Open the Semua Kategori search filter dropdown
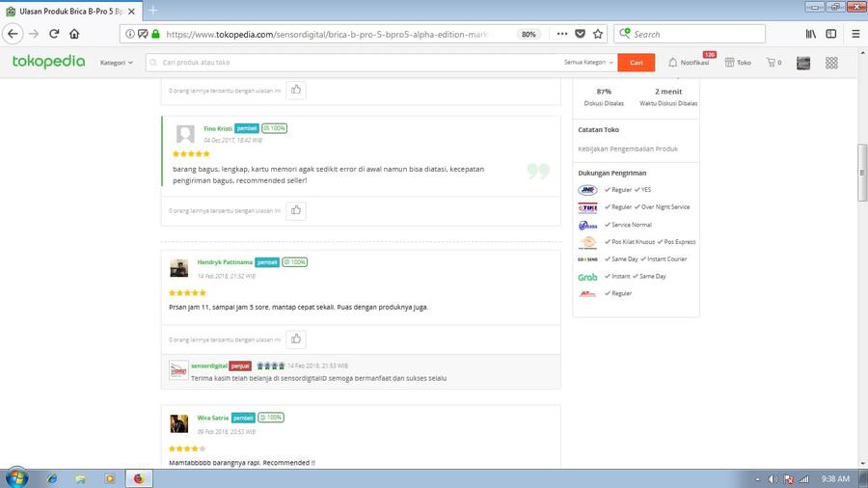 click(588, 63)
